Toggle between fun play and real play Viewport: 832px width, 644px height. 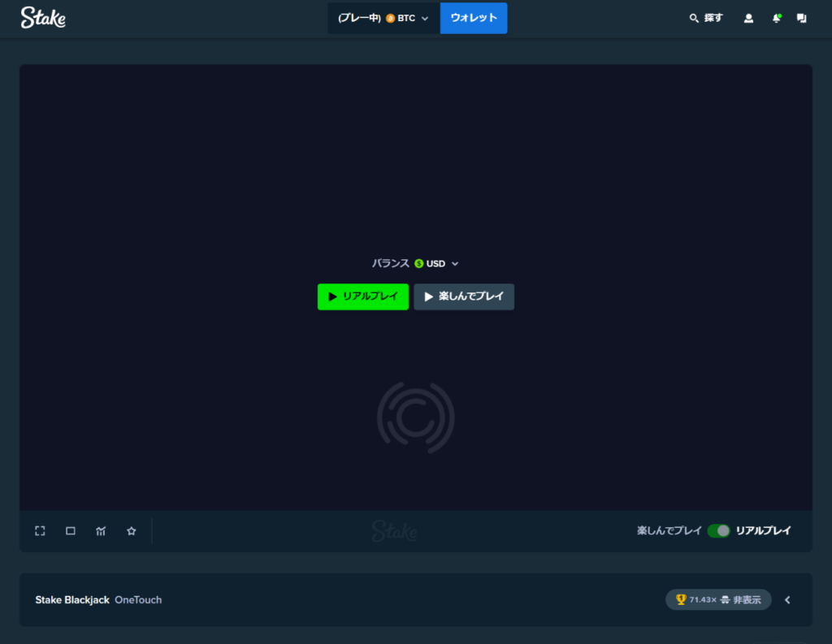718,530
